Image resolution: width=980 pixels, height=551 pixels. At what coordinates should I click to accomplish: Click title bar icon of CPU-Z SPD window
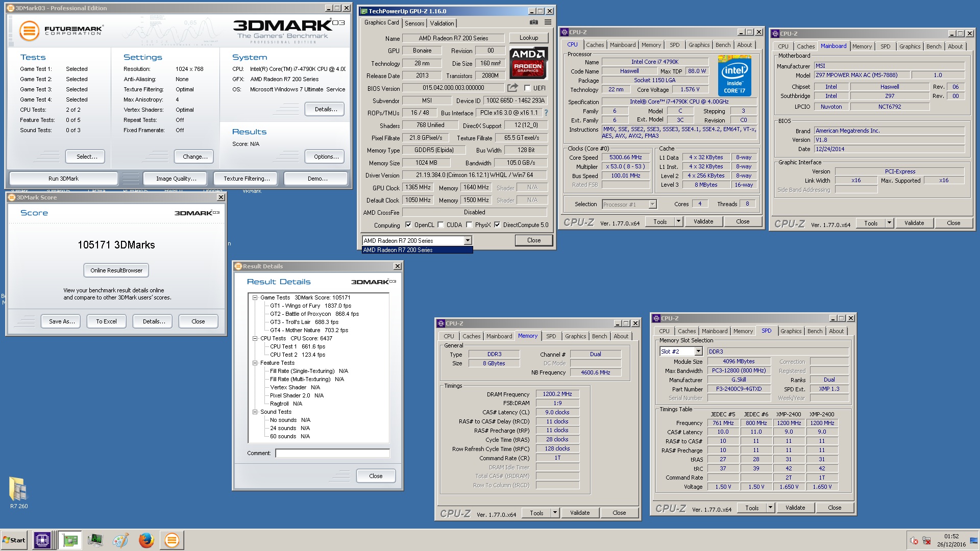(656, 318)
